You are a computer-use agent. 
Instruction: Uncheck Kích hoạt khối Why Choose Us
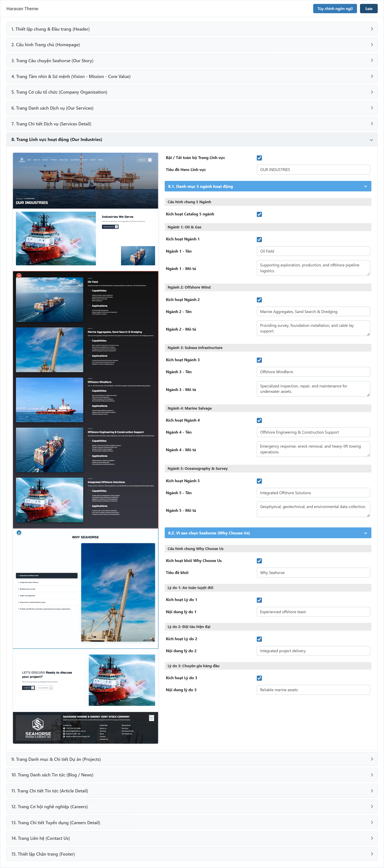tap(259, 561)
